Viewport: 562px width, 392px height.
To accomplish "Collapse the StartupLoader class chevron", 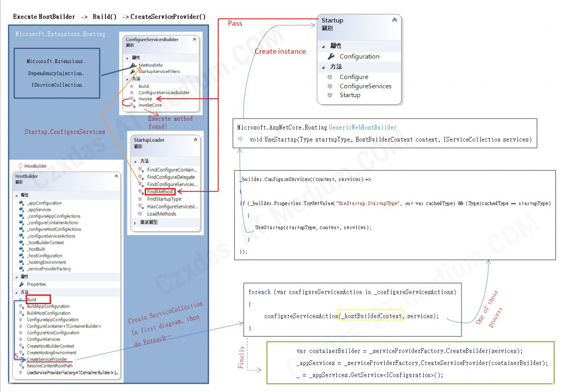I will tap(195, 140).
